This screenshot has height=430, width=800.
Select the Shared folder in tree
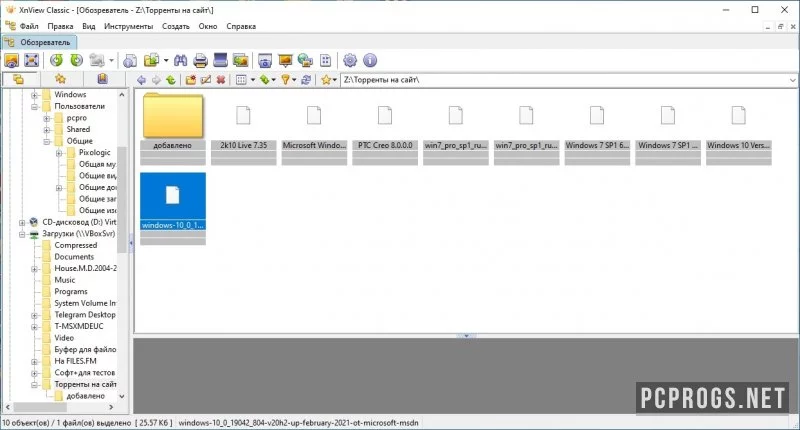78,130
